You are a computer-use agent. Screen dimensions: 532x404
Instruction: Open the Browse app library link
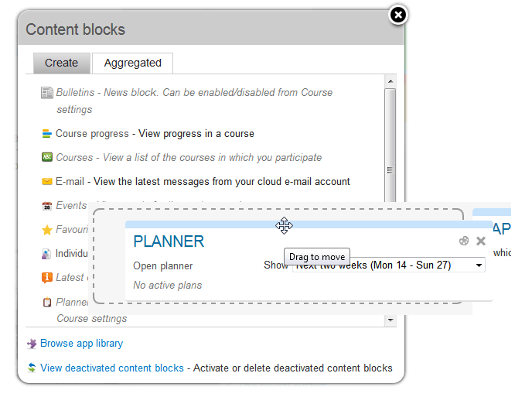81,344
